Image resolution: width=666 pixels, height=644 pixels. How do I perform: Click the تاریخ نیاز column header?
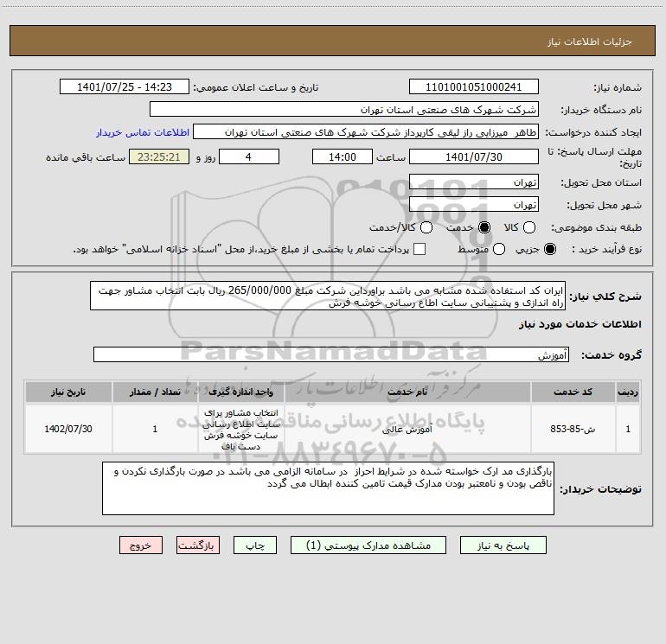pyautogui.click(x=68, y=392)
